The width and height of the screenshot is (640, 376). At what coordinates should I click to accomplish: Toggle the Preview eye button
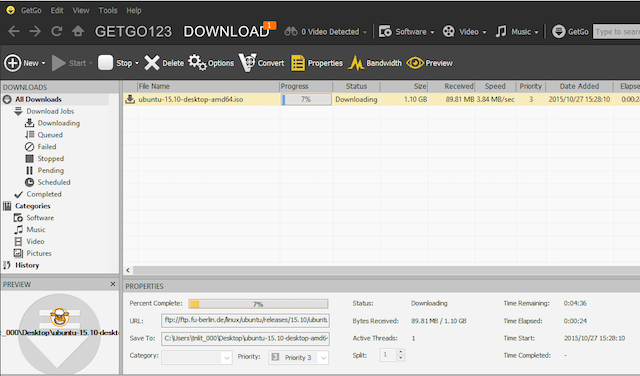pyautogui.click(x=429, y=63)
